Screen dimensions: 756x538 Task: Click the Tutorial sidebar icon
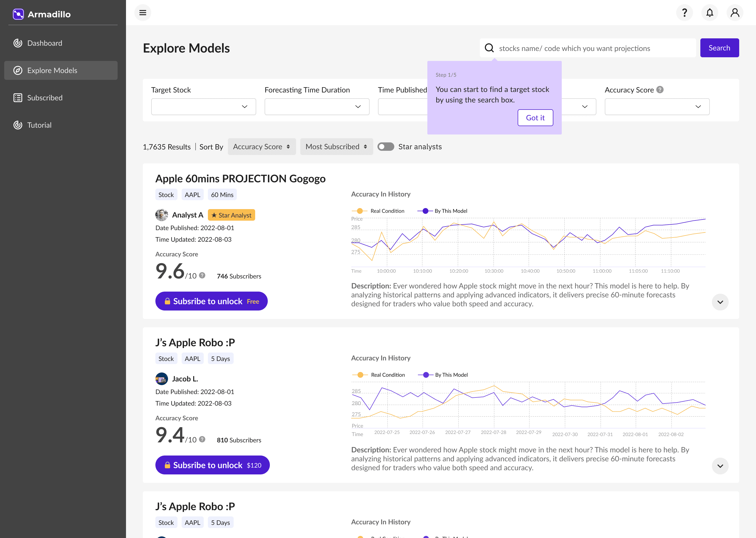click(18, 125)
